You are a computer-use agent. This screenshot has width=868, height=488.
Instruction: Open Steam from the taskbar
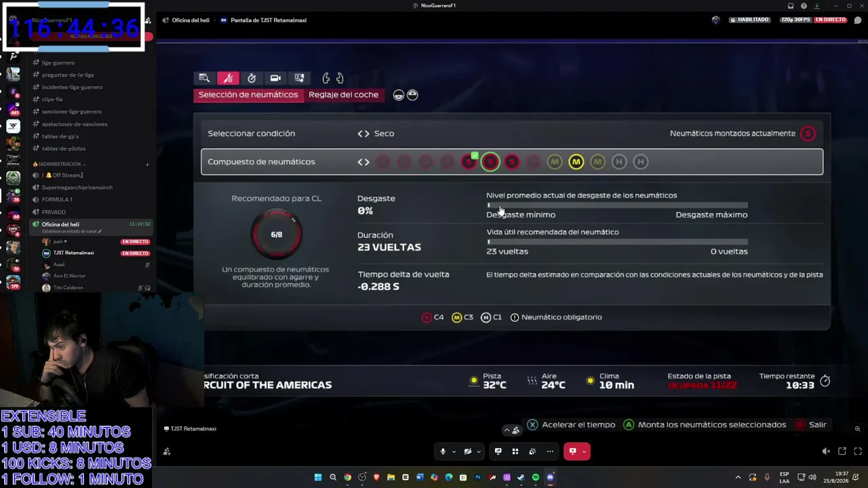(521, 477)
